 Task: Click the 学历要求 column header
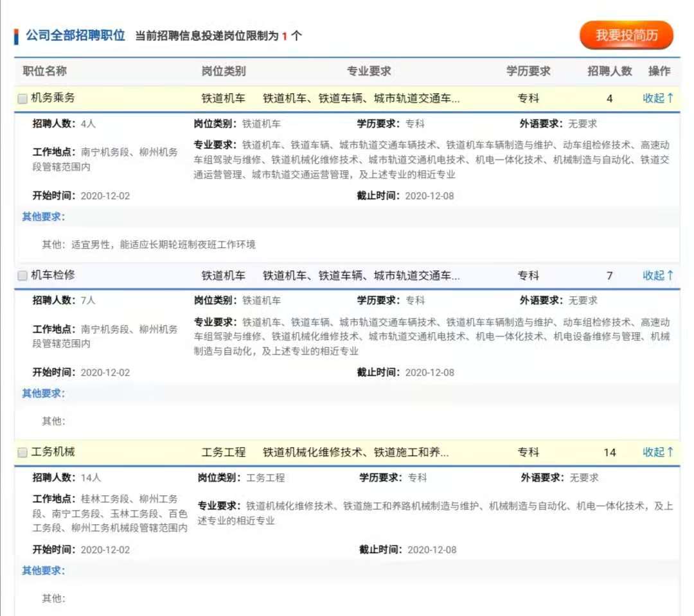point(528,71)
